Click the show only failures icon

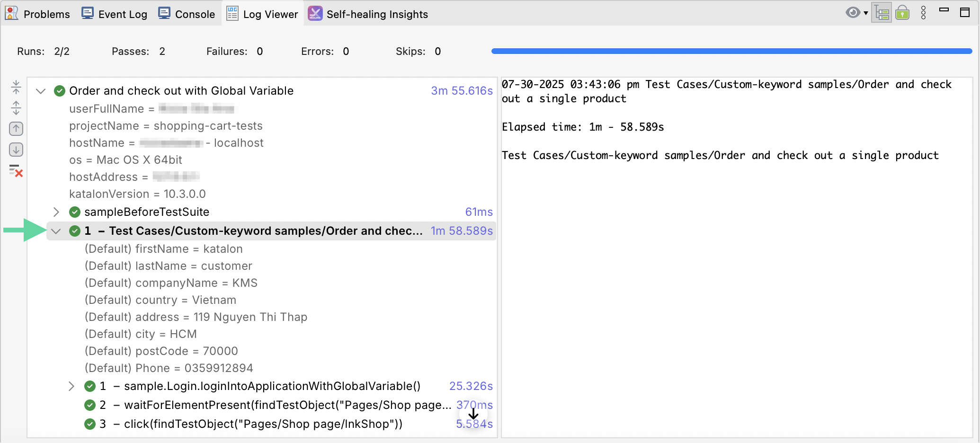(x=16, y=170)
